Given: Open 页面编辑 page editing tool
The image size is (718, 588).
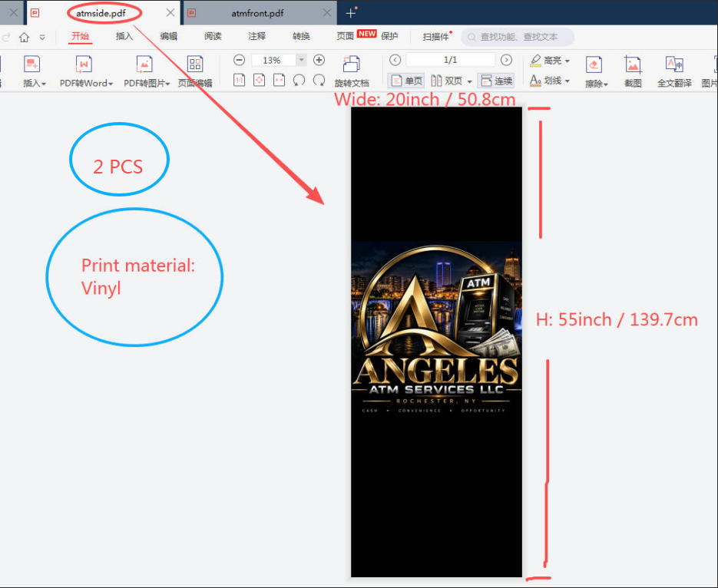Looking at the screenshot, I should tap(195, 71).
